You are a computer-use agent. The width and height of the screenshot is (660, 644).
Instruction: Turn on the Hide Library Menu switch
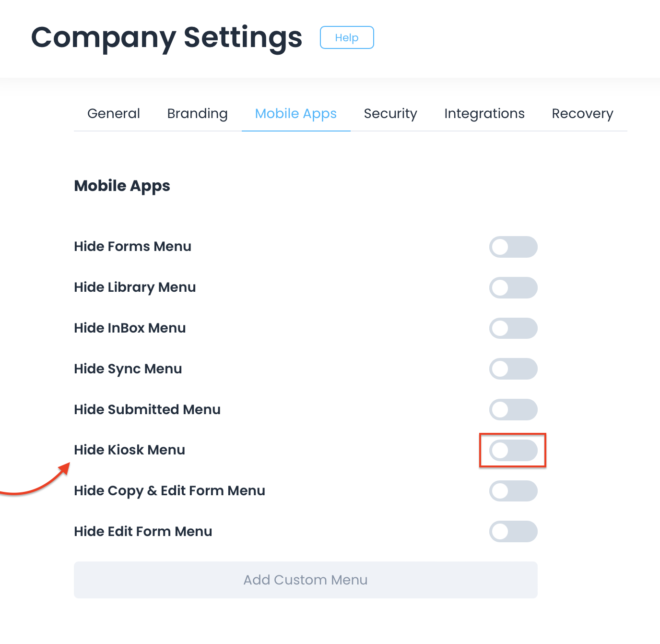513,288
